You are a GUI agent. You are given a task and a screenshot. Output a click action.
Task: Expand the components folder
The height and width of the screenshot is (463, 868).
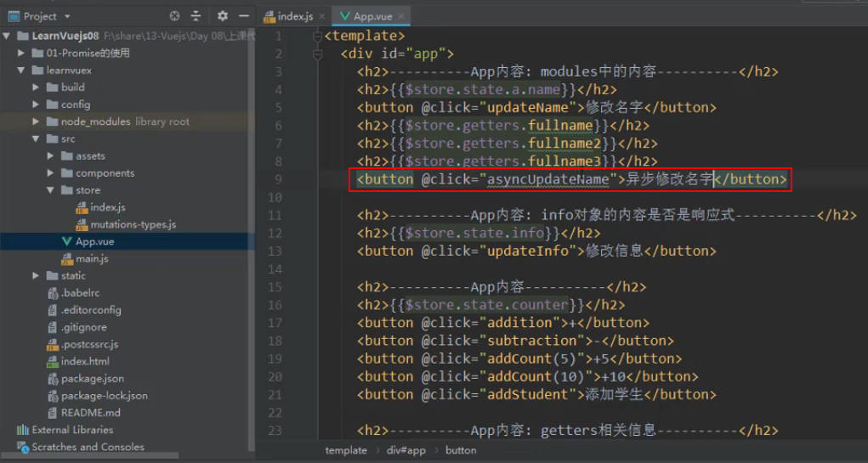(50, 172)
